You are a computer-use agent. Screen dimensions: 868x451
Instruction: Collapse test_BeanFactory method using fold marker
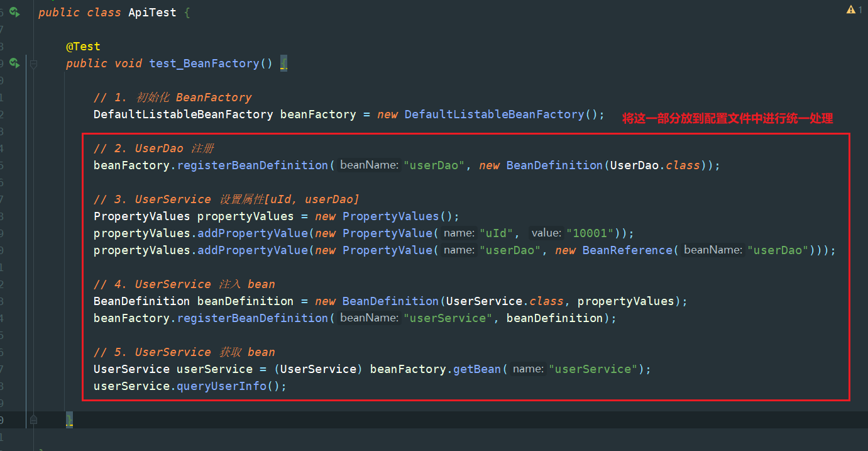(x=33, y=64)
